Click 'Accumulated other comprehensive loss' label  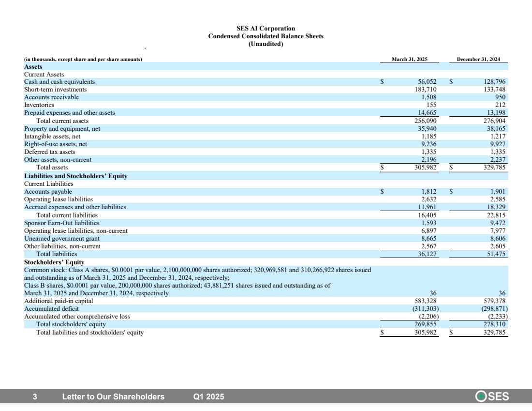[x=77, y=316]
